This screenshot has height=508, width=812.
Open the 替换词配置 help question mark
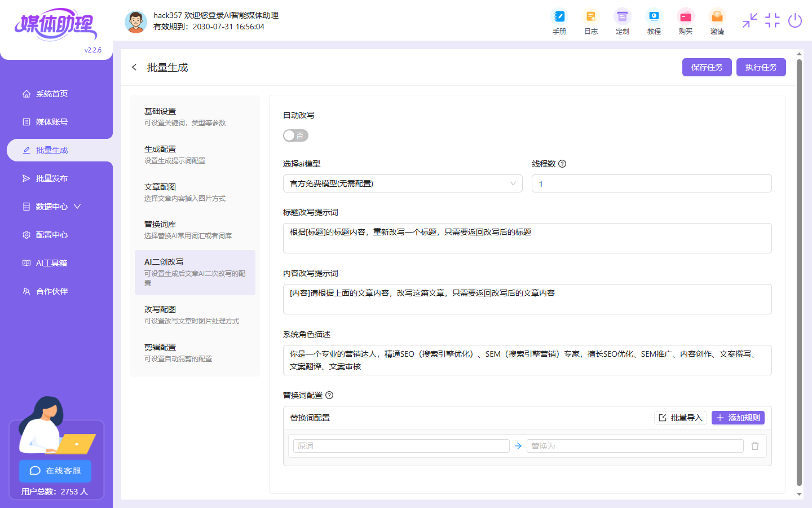tap(330, 395)
